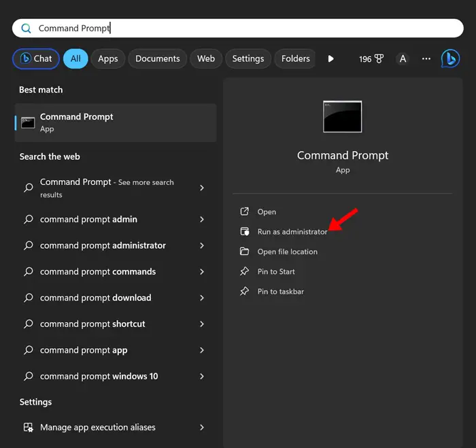
Task: Choose Pin to Start
Action: click(x=276, y=271)
